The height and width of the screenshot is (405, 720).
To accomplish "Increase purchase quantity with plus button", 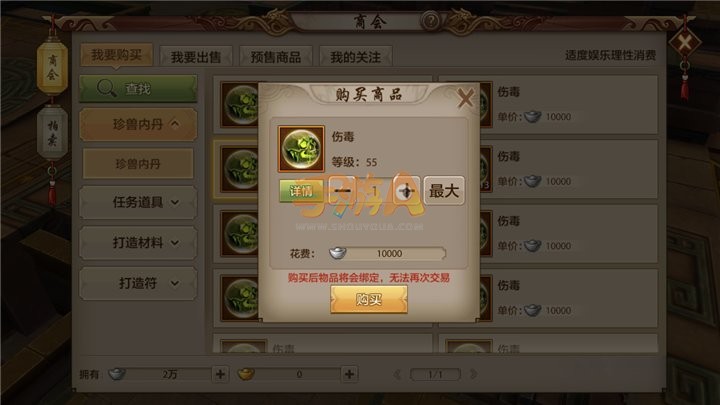I will (406, 190).
